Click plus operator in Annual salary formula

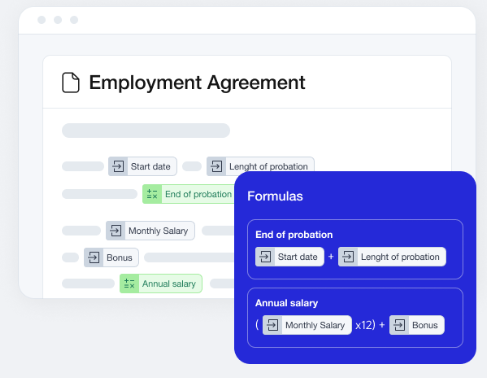(382, 325)
